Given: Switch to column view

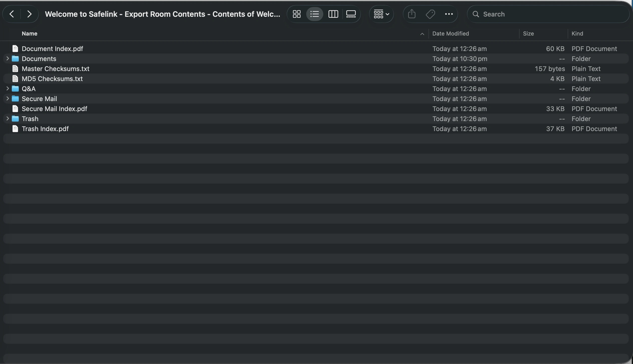Looking at the screenshot, I should 333,14.
